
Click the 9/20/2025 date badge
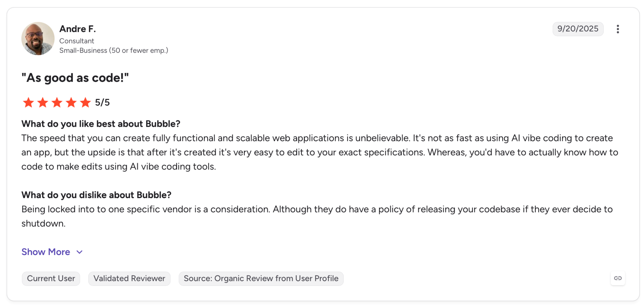pos(578,29)
